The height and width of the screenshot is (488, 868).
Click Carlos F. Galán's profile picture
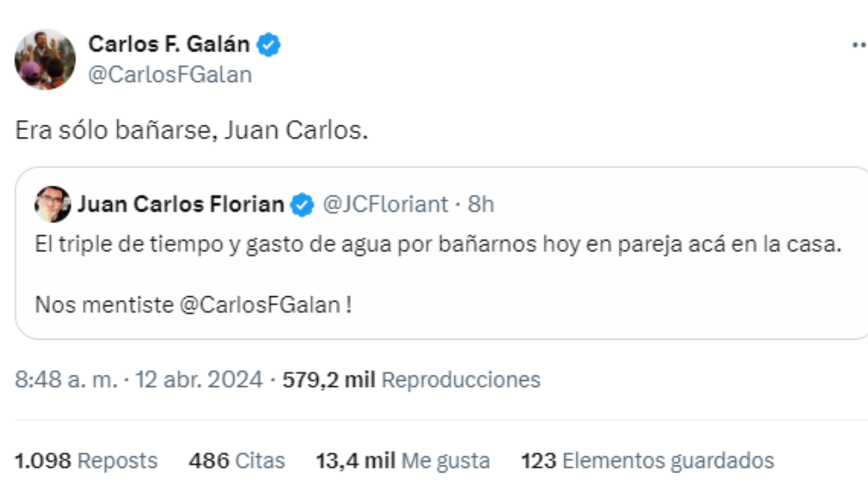pyautogui.click(x=45, y=59)
